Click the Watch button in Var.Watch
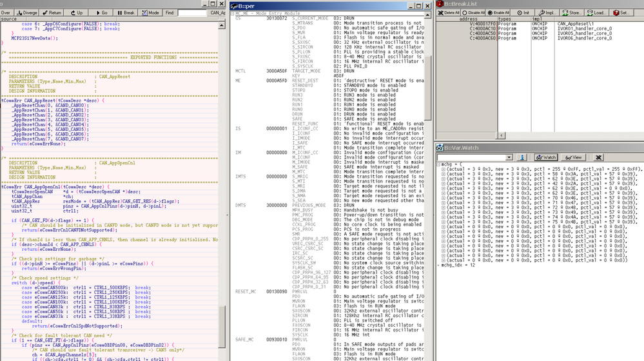The height and width of the screenshot is (361, 644). [x=545, y=157]
